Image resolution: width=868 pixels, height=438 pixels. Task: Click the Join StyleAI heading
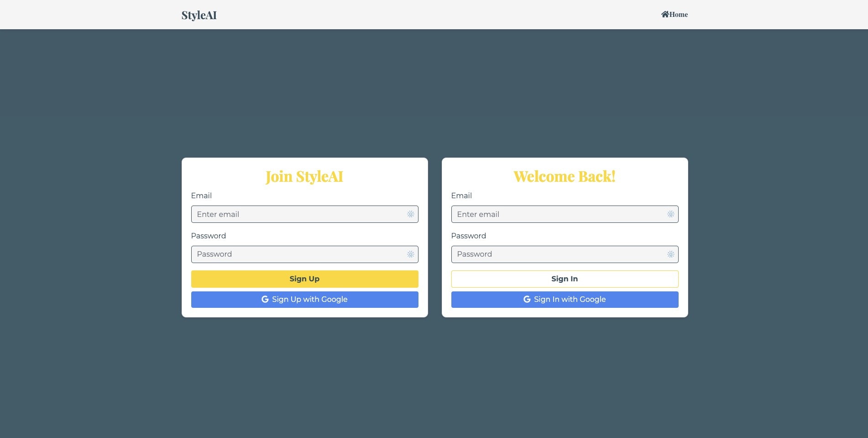(304, 176)
